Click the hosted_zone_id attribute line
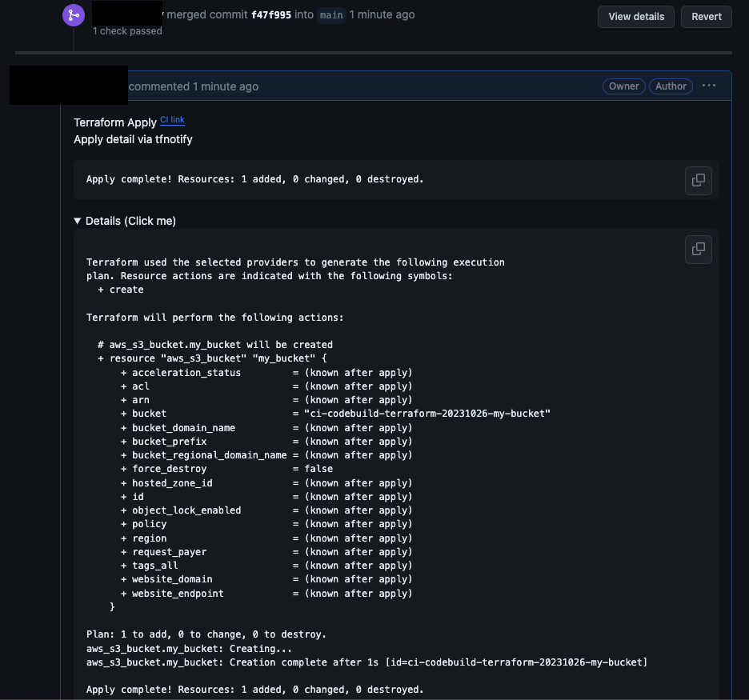 266,483
